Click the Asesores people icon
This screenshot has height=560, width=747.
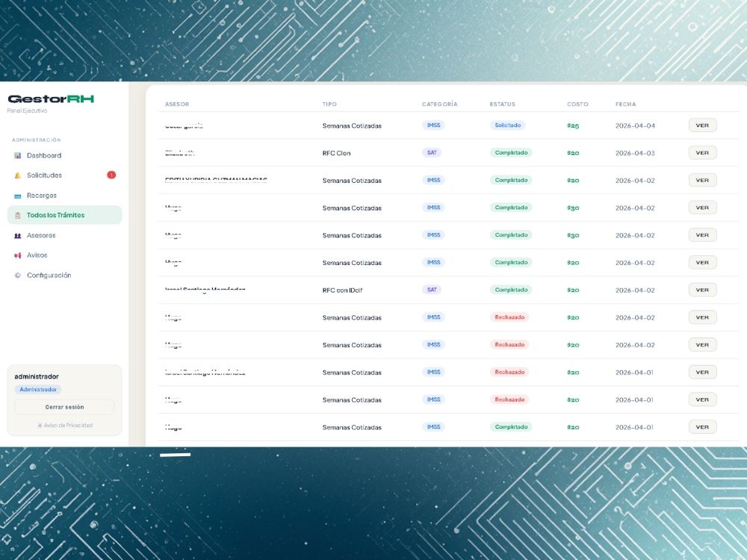tap(18, 235)
